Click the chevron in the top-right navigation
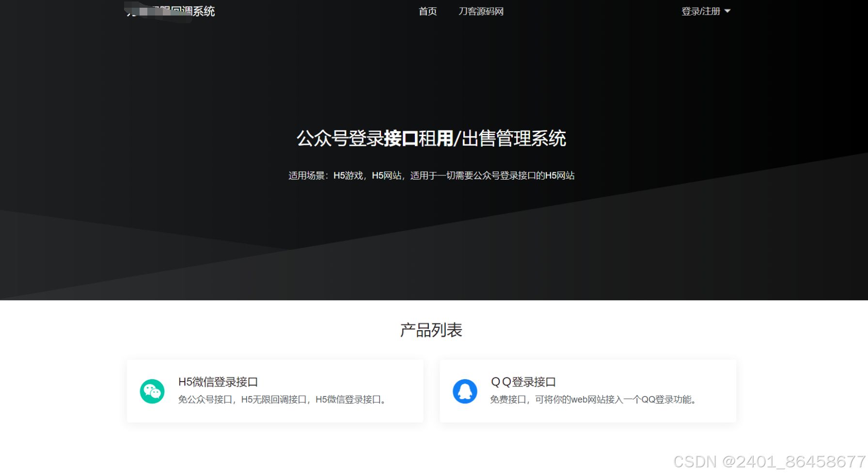The height and width of the screenshot is (476, 868). (727, 11)
